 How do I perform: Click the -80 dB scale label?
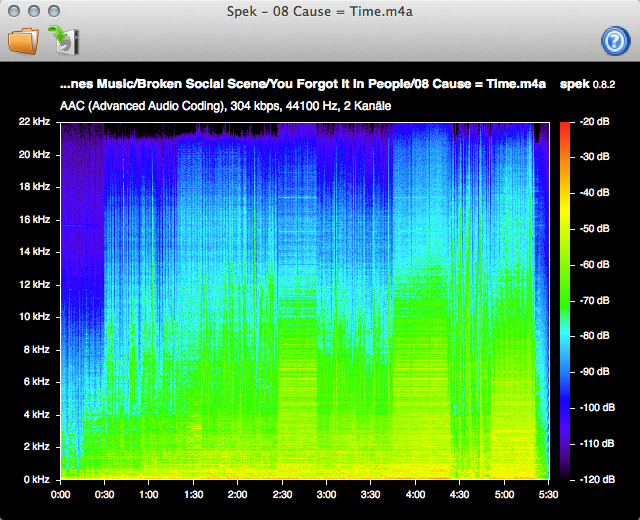tap(595, 336)
